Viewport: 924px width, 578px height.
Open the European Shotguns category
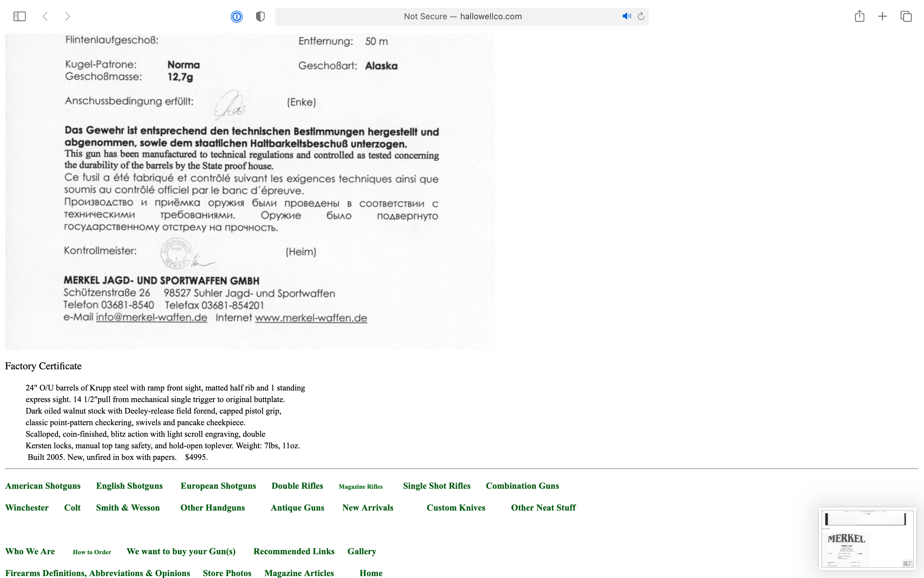click(x=218, y=486)
